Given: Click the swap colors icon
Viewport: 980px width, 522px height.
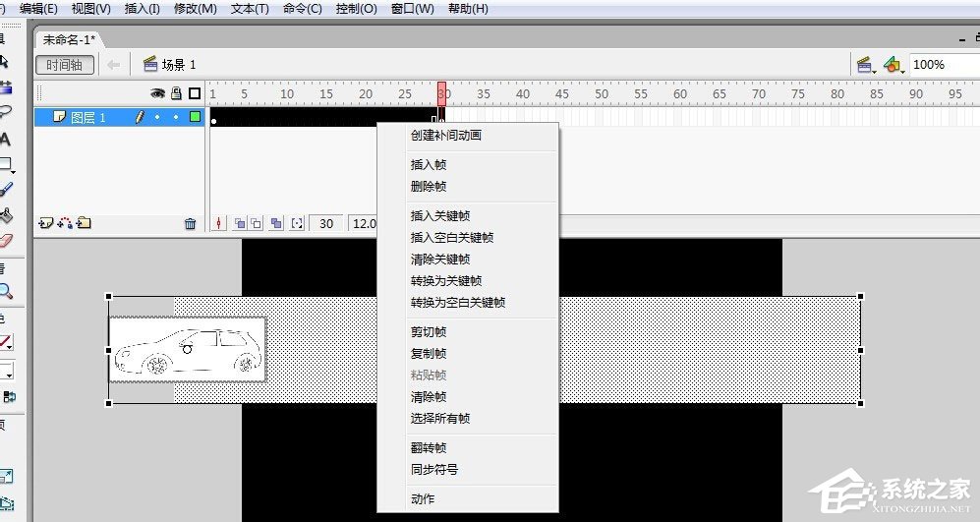Looking at the screenshot, I should [x=9, y=397].
